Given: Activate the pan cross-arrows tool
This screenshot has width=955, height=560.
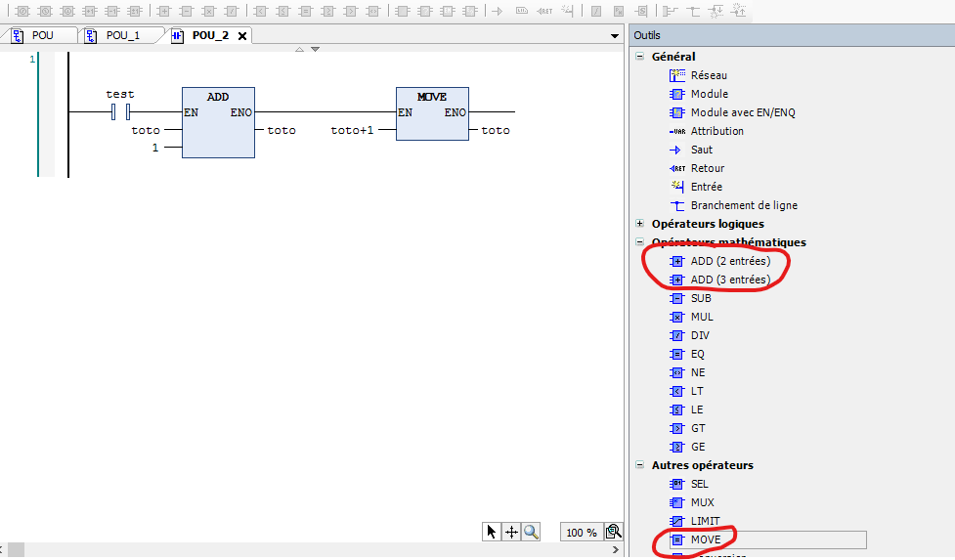Looking at the screenshot, I should coord(511,532).
